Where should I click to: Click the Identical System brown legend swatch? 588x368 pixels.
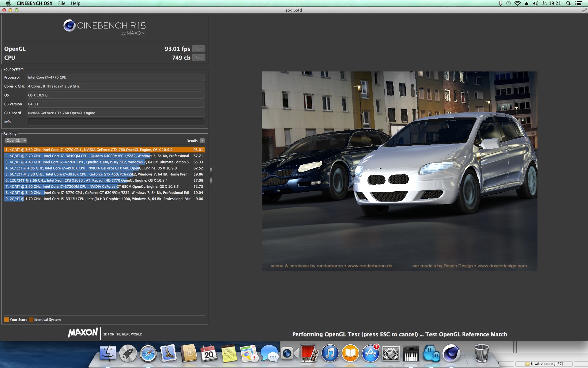coord(31,320)
